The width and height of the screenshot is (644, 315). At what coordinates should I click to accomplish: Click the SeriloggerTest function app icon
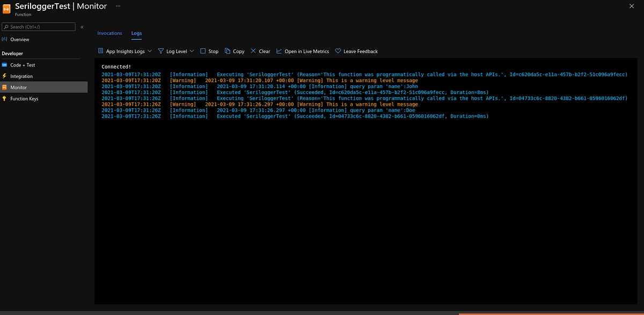point(6,8)
